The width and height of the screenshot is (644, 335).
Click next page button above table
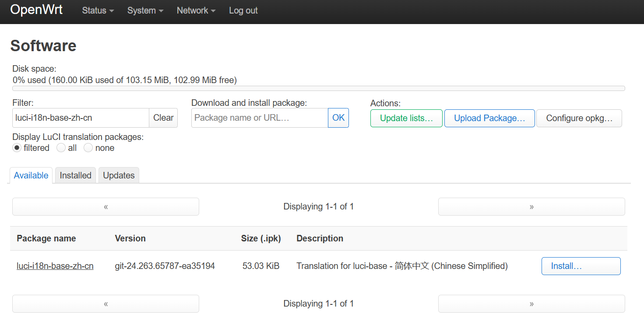click(531, 206)
